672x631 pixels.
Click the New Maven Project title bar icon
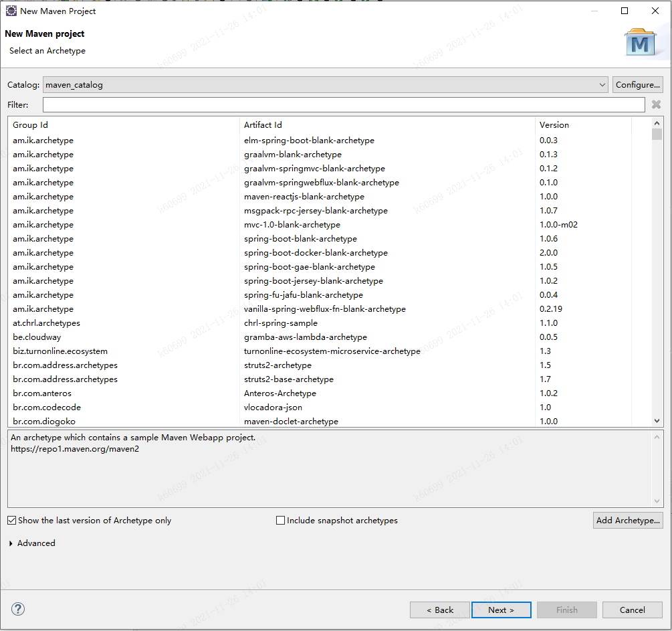(x=10, y=11)
